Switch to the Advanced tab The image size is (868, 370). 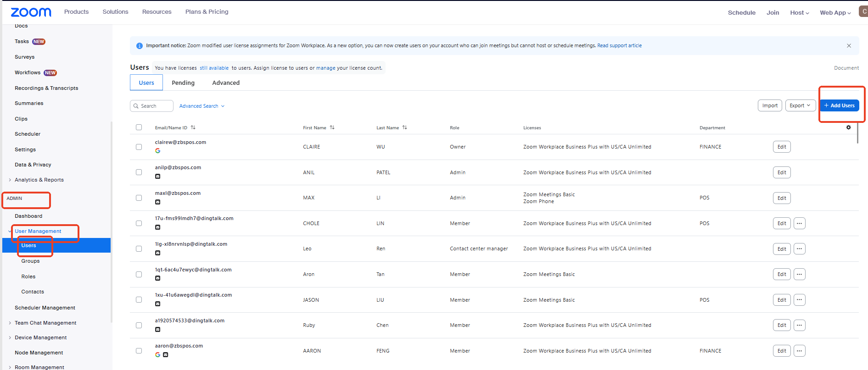tap(226, 83)
